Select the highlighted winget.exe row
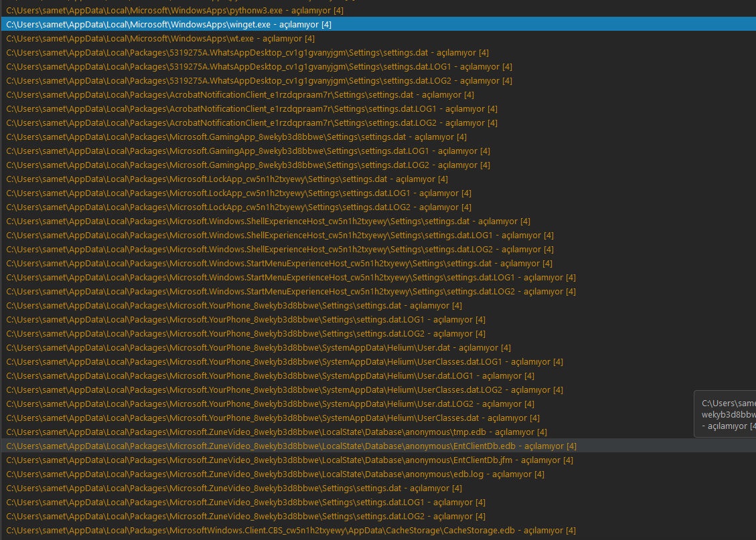Viewport: 756px width, 540px height. point(378,24)
